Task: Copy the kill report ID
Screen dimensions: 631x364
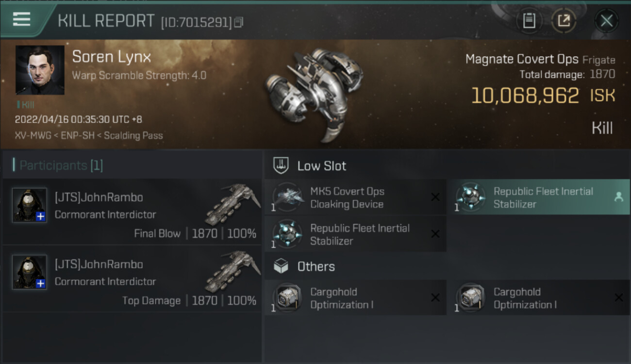Action: [x=238, y=22]
